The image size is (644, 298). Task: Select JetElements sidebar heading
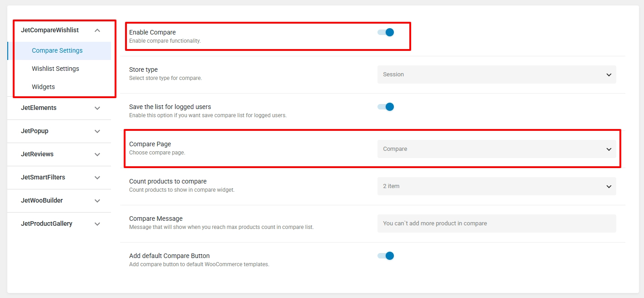(x=39, y=108)
